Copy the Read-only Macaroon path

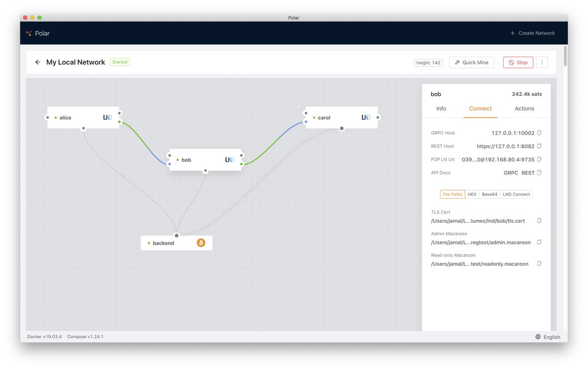coord(539,264)
